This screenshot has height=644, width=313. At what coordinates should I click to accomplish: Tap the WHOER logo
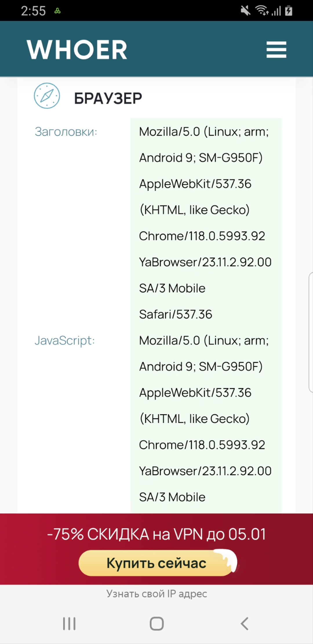pos(77,50)
